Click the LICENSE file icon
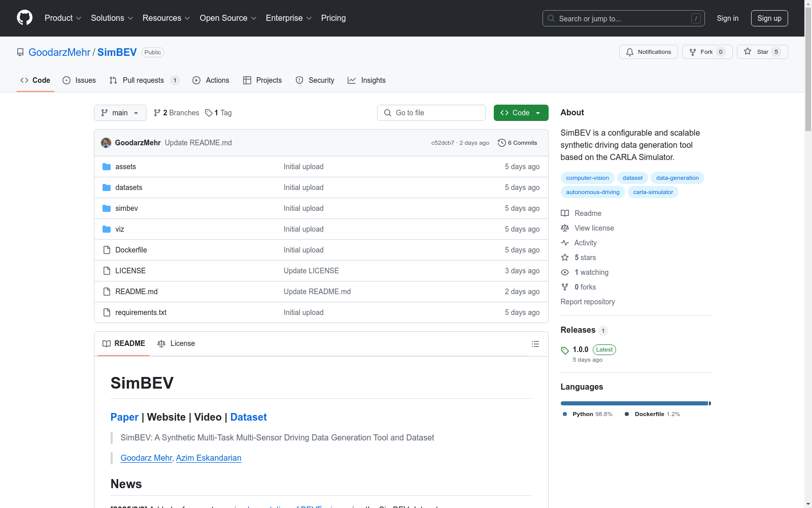The image size is (812, 508). pyautogui.click(x=107, y=271)
